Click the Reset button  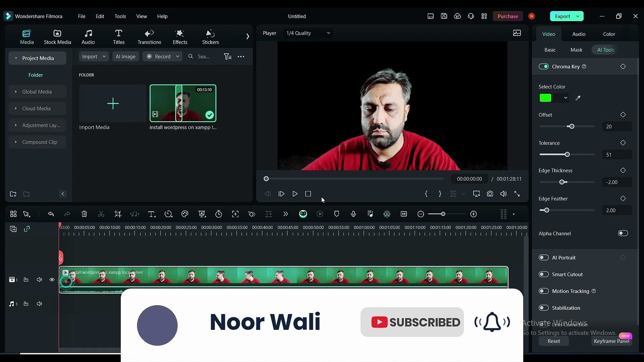click(553, 341)
